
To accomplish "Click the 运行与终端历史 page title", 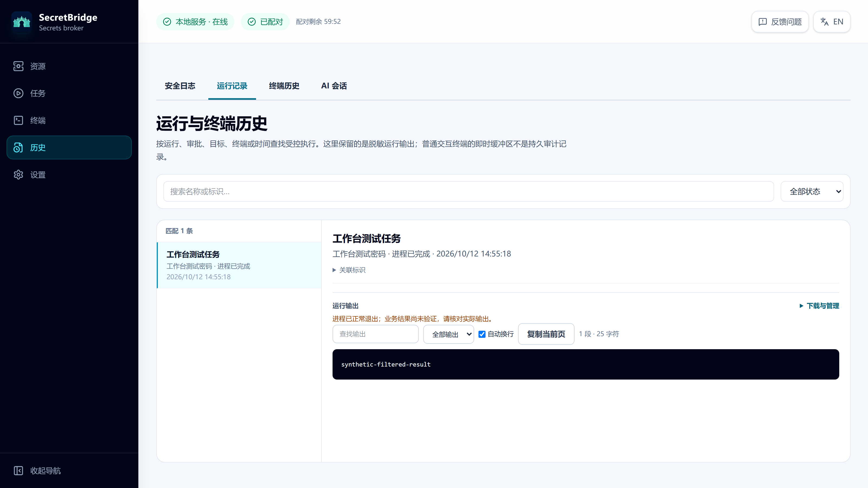I will tap(211, 124).
